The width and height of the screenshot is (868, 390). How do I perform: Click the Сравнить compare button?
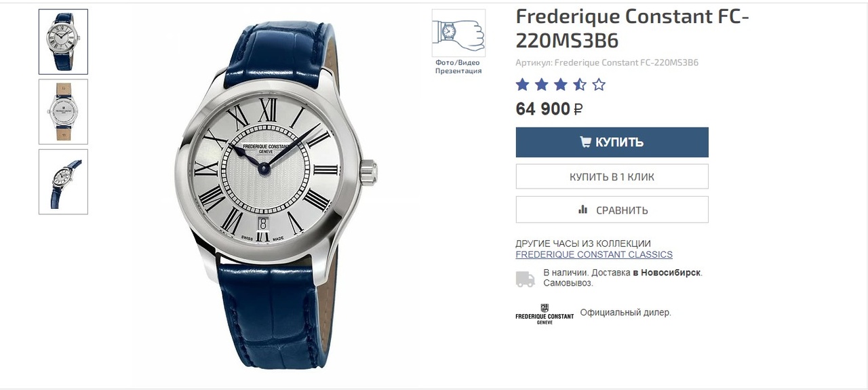coord(612,210)
